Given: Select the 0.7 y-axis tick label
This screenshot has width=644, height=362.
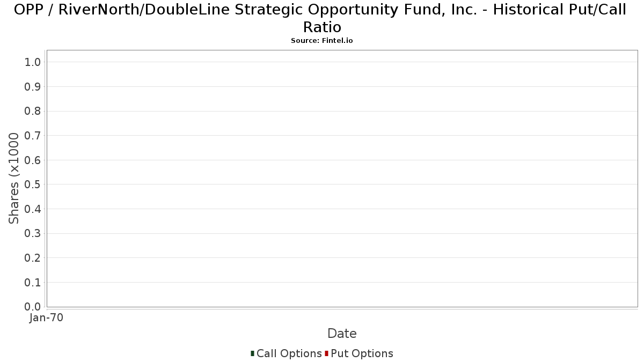Looking at the screenshot, I should (33, 136).
